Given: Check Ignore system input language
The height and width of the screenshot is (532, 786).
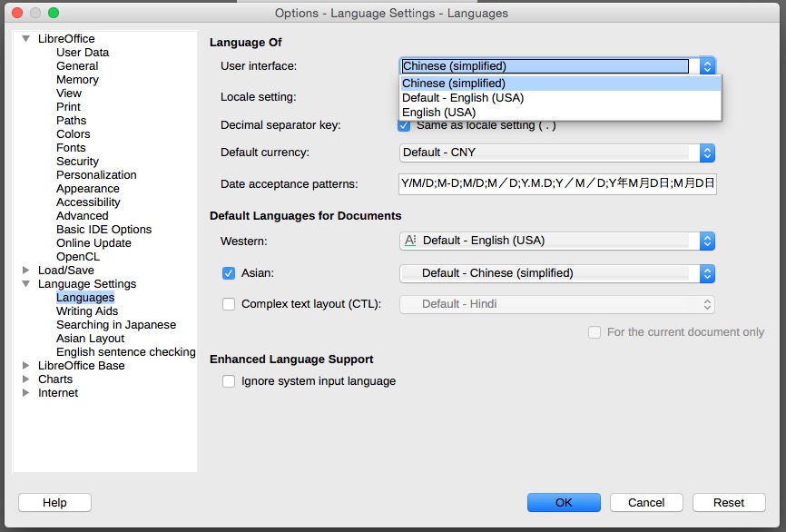Looking at the screenshot, I should click(229, 381).
